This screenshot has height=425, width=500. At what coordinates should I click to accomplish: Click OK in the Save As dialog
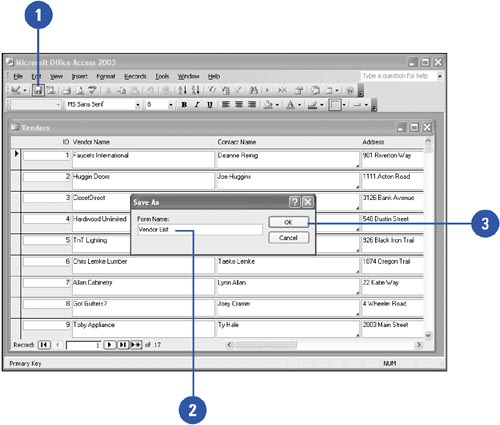(288, 222)
